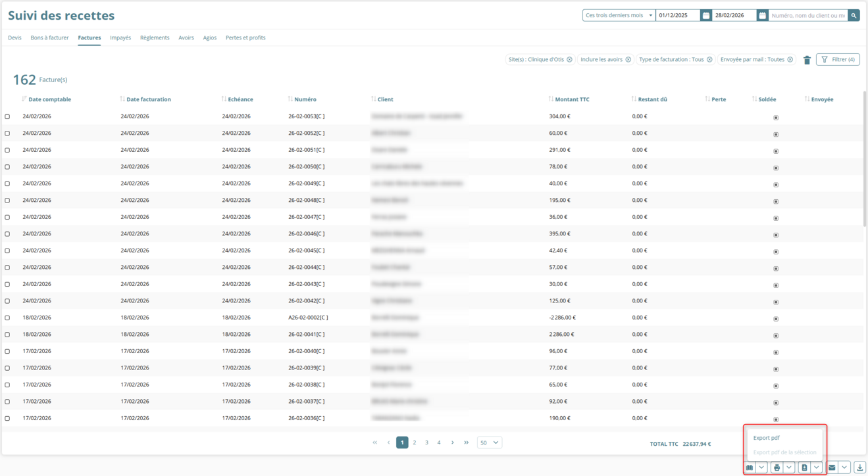Viewport: 868px width, 476px height.
Task: Remove the 'Inclure les avoirs' filter chip
Action: pos(628,60)
